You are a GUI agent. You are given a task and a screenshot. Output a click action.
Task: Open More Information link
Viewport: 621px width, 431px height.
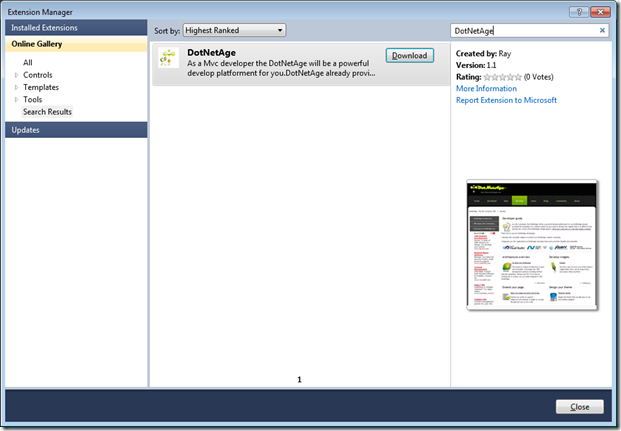click(x=486, y=88)
